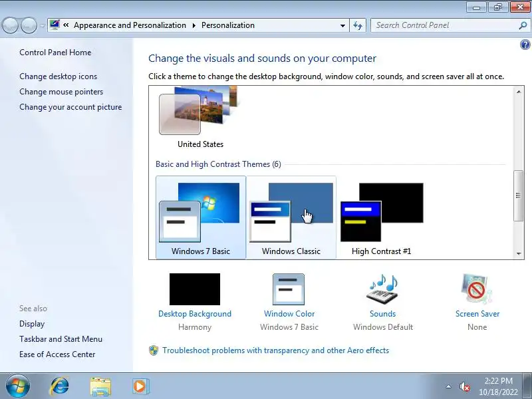The image size is (532, 399).
Task: Click the taskbar clock showing 2:22 PM
Action: click(498, 386)
